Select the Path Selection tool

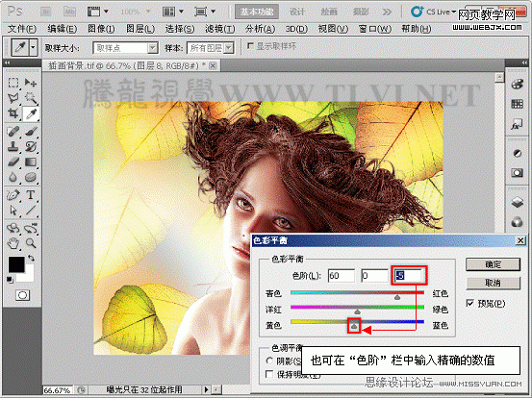tap(13, 211)
